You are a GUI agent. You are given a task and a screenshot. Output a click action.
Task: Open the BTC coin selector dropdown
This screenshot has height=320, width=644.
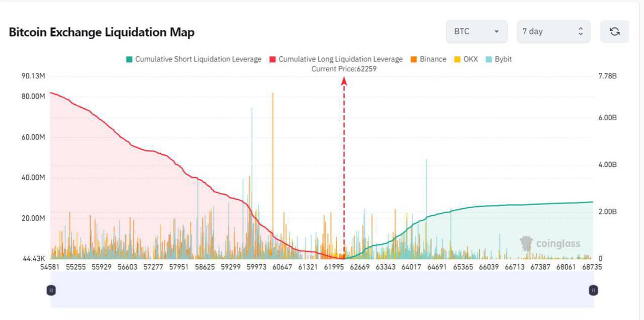(x=475, y=32)
